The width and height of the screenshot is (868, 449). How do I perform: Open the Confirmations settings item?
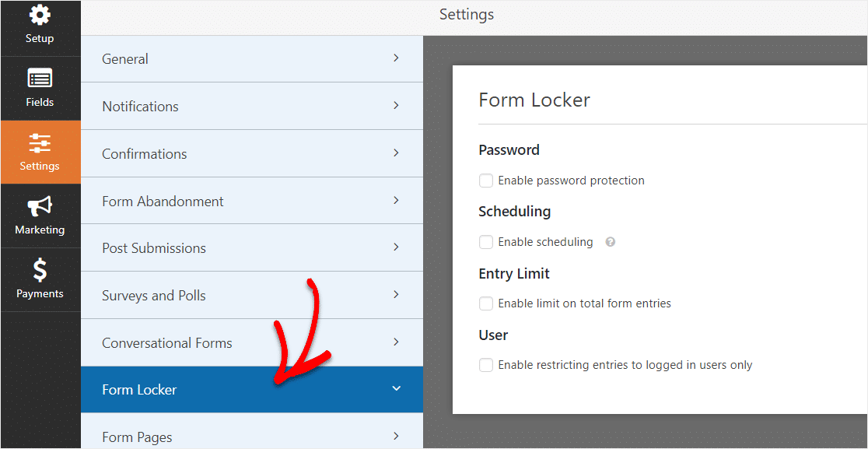coord(252,153)
